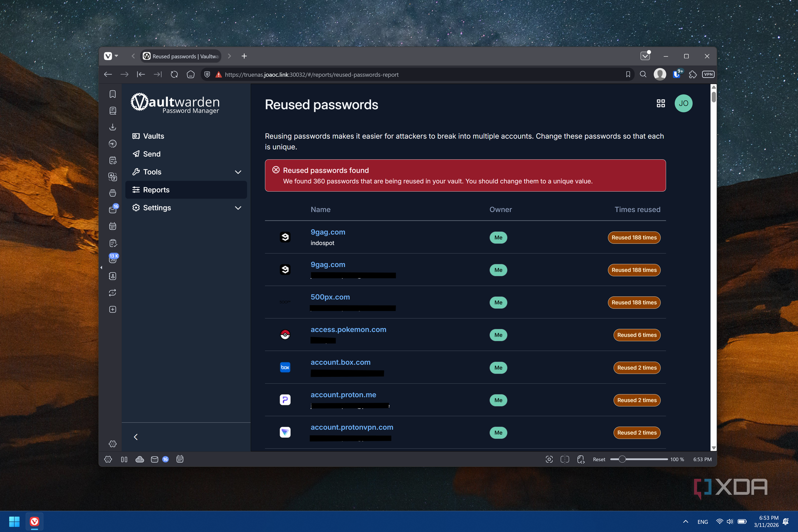The image size is (798, 532).
Task: Open the Vivaldi menu button
Action: [x=111, y=56]
